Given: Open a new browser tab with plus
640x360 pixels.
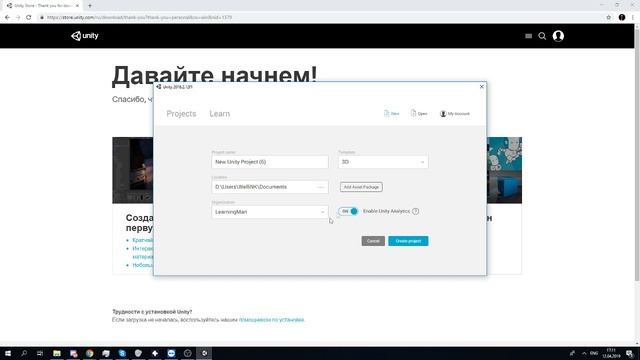Looking at the screenshot, I should pyautogui.click(x=90, y=6).
